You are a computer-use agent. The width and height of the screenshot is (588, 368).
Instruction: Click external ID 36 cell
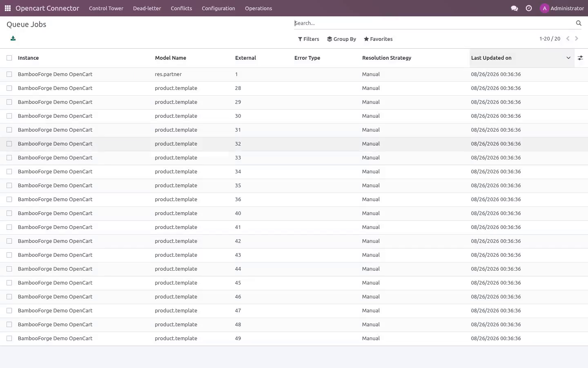click(x=238, y=200)
